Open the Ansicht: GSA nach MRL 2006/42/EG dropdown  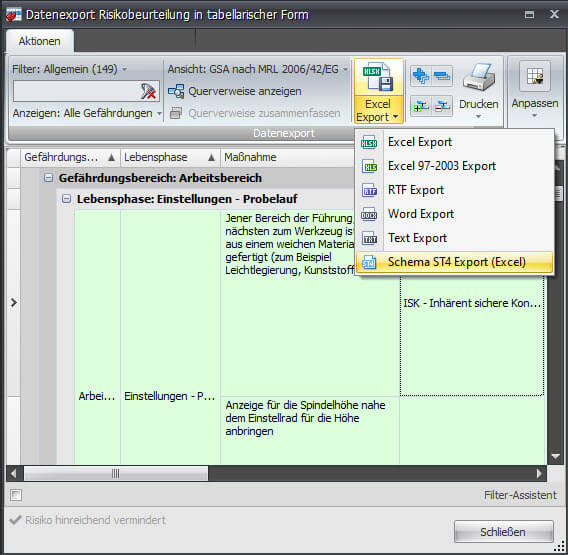pyautogui.click(x=257, y=69)
